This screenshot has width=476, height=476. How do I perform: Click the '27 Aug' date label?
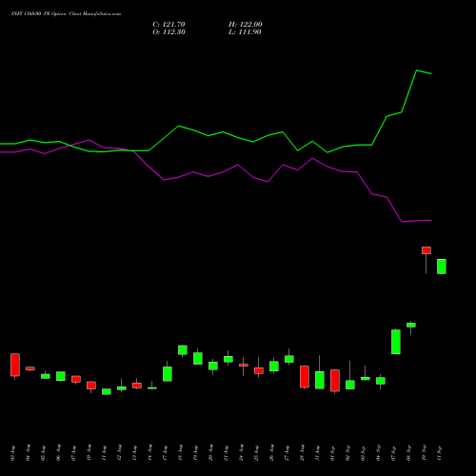click(288, 453)
